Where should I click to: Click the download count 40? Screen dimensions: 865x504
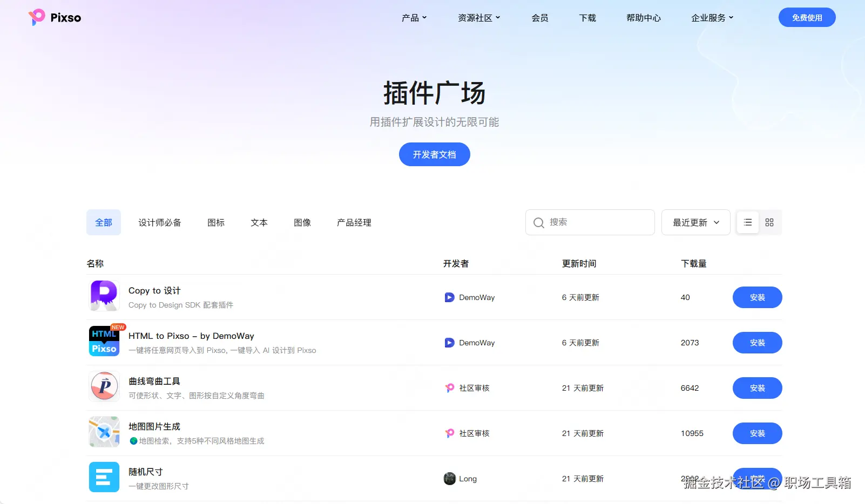pos(685,297)
